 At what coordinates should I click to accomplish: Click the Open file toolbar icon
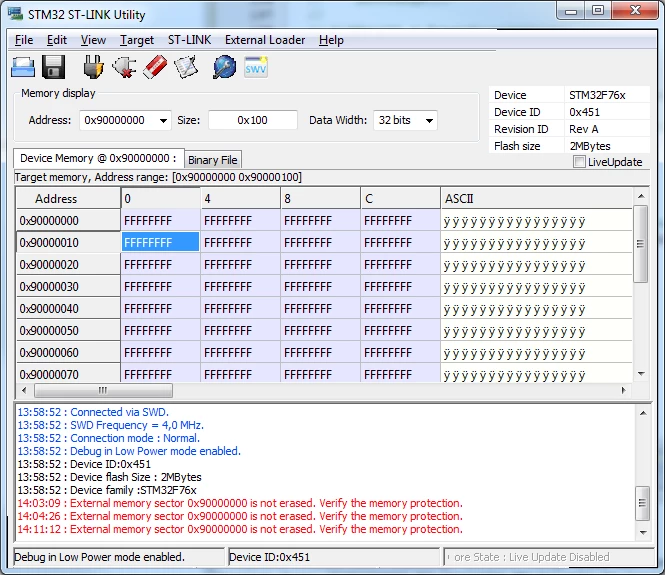click(23, 67)
